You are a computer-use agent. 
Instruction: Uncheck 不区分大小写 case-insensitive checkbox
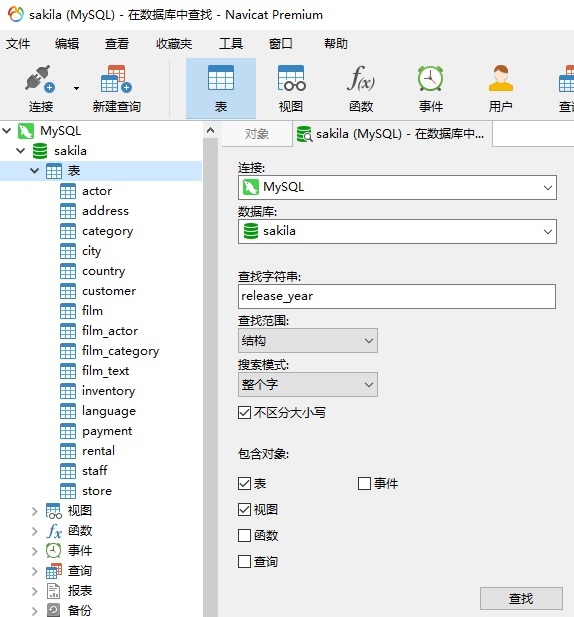click(x=244, y=412)
